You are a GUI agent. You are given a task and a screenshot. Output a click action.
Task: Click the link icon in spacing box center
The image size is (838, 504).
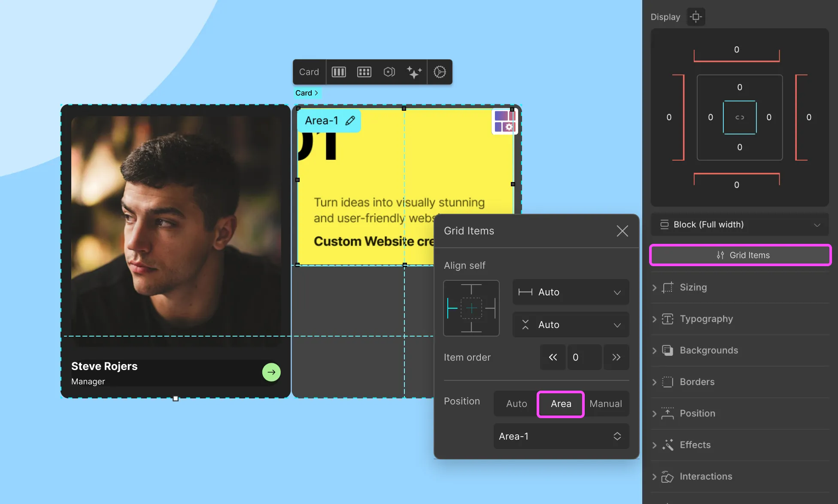[x=740, y=117]
